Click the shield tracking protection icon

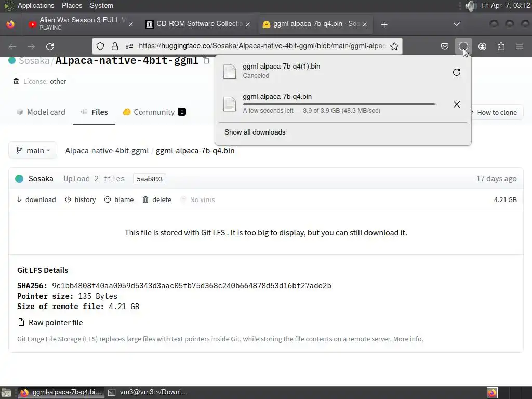coord(100,46)
